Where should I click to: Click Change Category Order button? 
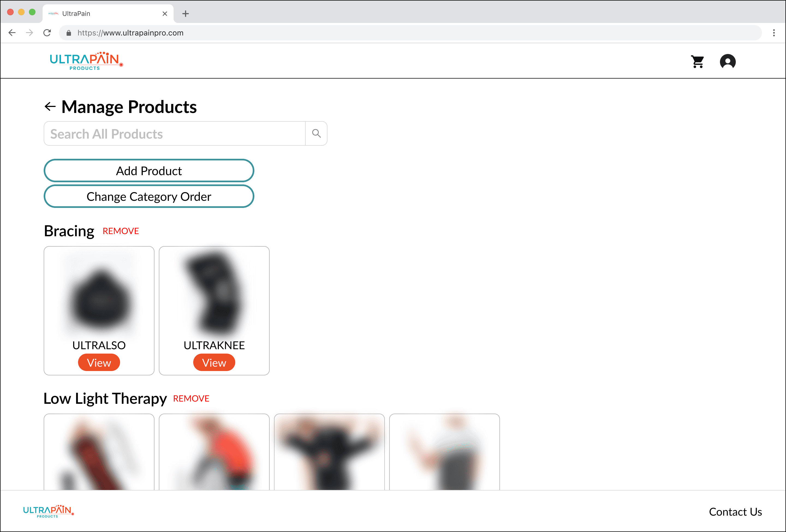[149, 196]
